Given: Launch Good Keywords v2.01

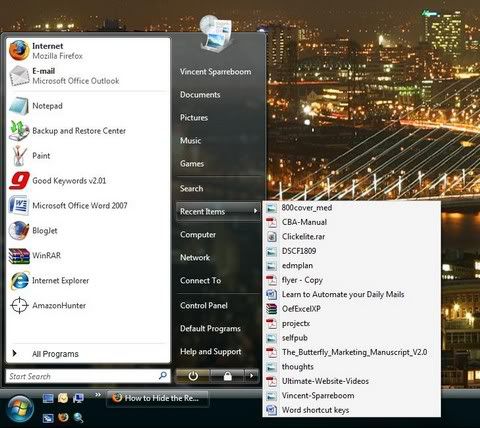Looking at the screenshot, I should (88, 181).
